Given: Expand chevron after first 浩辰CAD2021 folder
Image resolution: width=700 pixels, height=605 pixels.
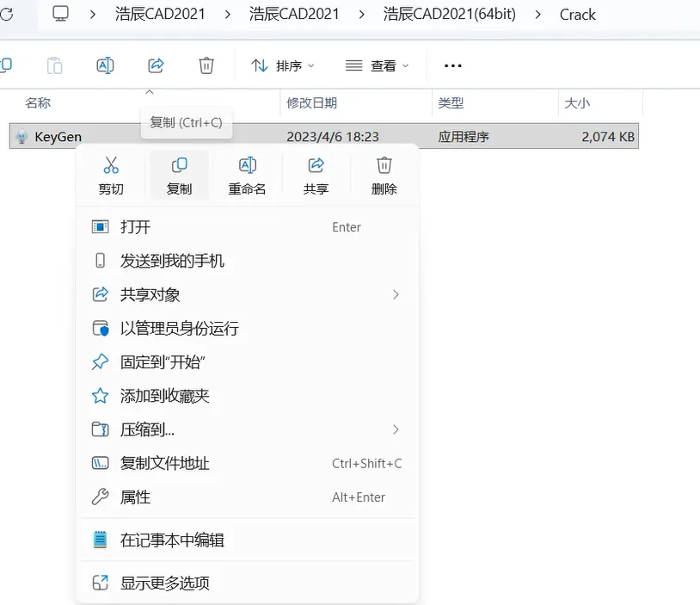Looking at the screenshot, I should [x=228, y=15].
